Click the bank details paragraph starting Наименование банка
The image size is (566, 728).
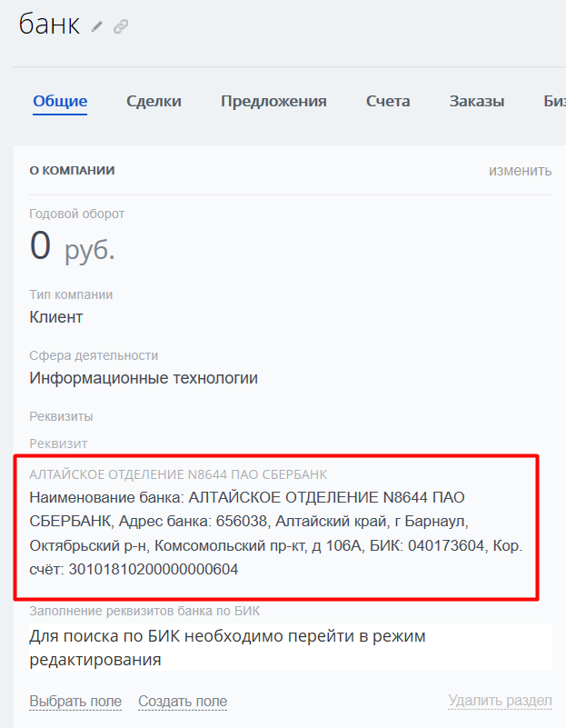276,533
